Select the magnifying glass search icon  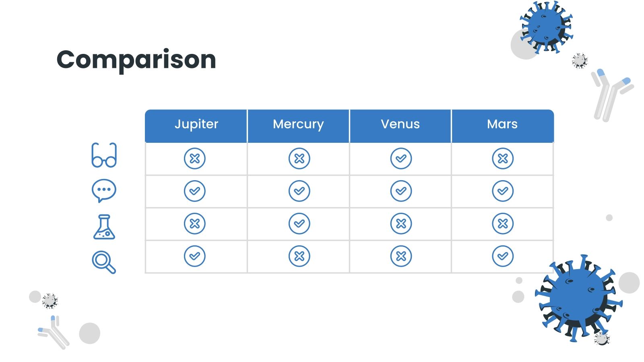104,262
